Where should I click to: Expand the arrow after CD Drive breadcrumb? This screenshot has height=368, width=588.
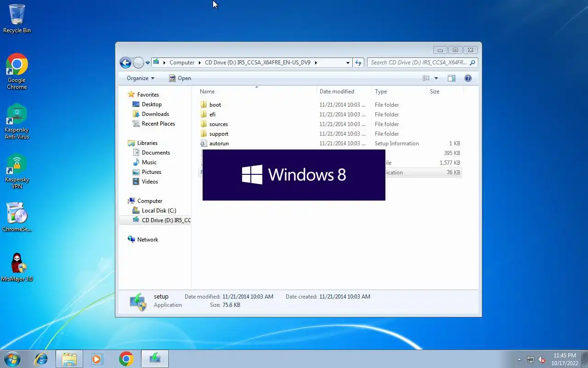(x=316, y=63)
